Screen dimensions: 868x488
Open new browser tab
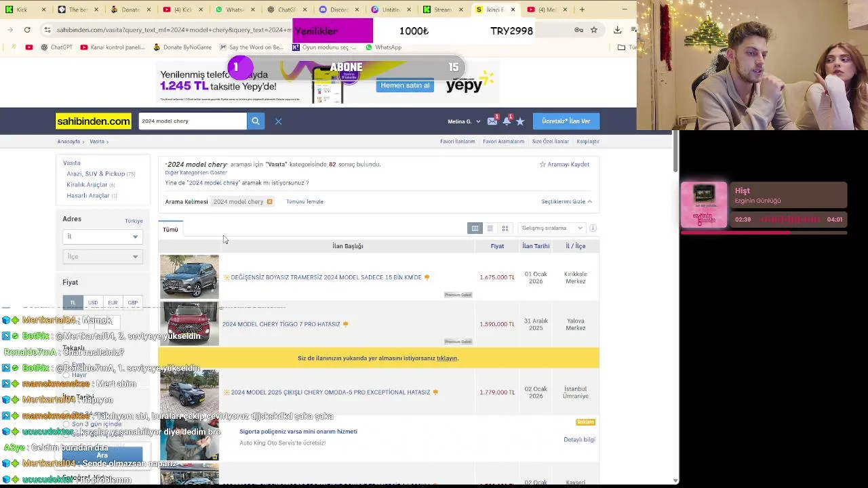(582, 9)
